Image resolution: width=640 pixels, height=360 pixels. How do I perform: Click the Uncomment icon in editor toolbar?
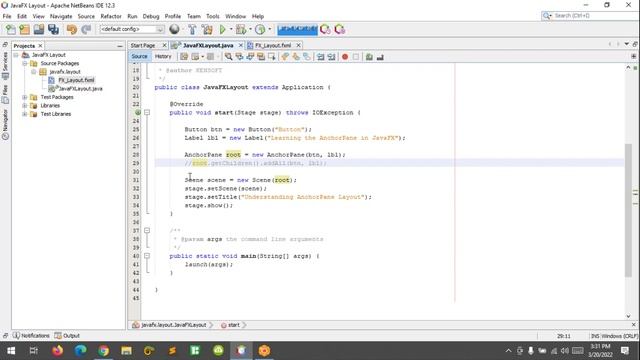(380, 57)
